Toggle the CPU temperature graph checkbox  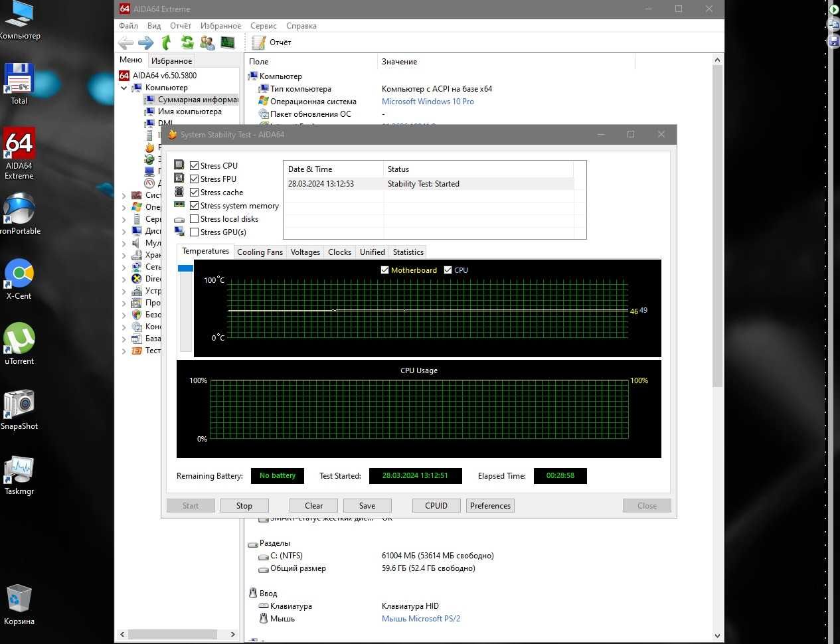pyautogui.click(x=448, y=270)
